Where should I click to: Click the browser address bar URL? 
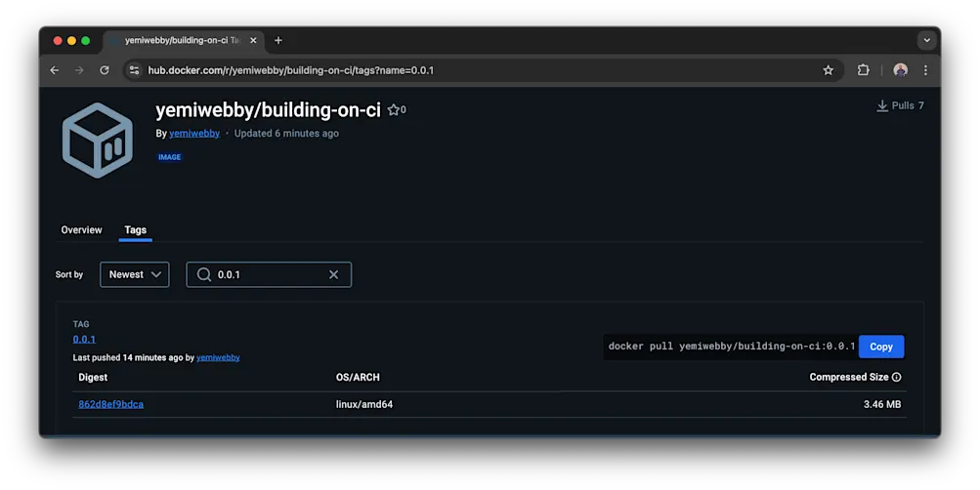point(290,70)
